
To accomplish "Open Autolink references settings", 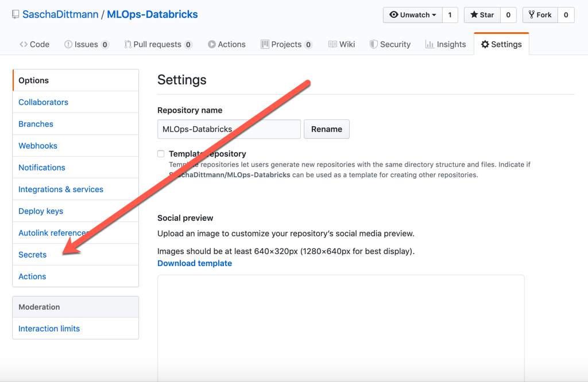I will 75,232.
